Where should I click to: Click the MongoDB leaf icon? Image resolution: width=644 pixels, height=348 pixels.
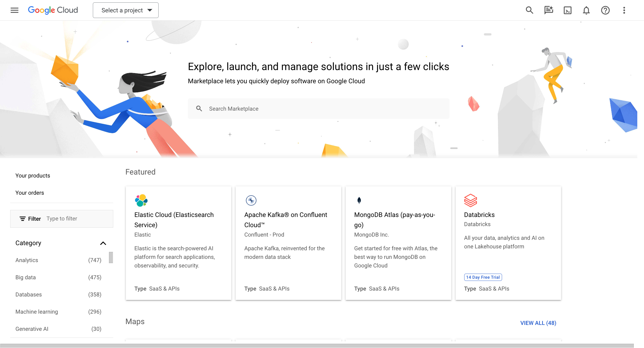pyautogui.click(x=359, y=200)
